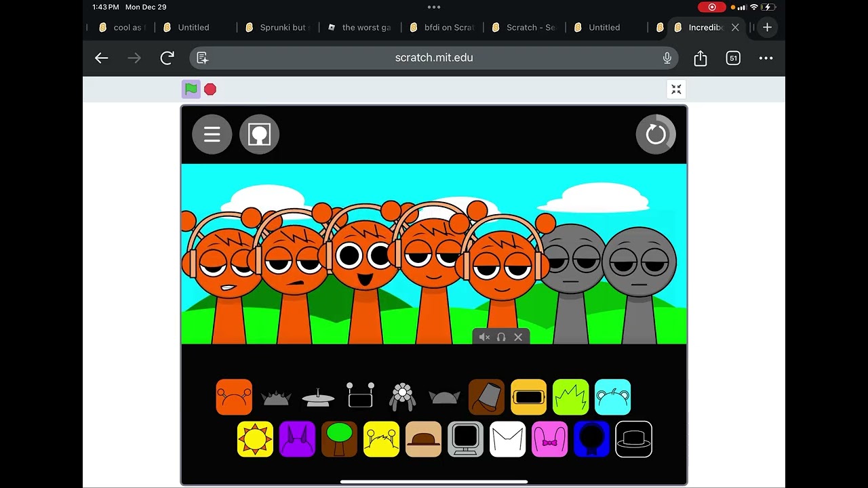Viewport: 868px width, 488px height.
Task: Select the white cat-ear sound icon
Action: click(507, 439)
